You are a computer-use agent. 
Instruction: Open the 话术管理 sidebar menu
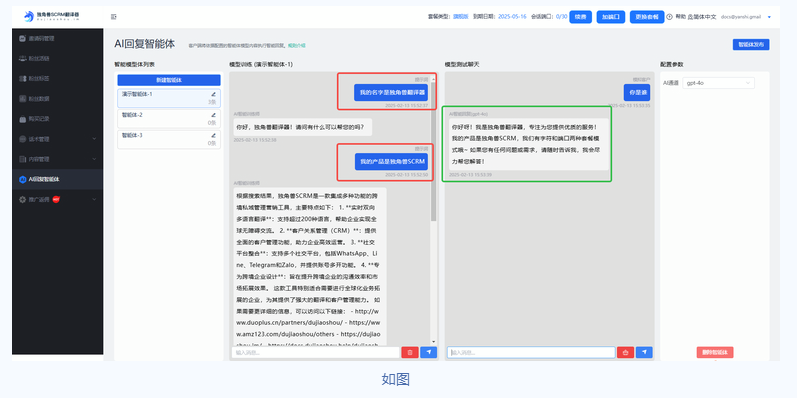click(x=57, y=139)
